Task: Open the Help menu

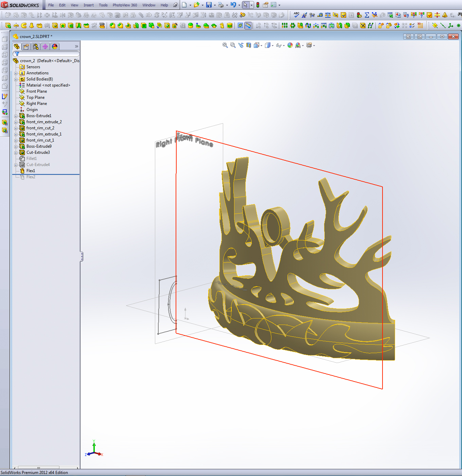Action: coord(164,5)
